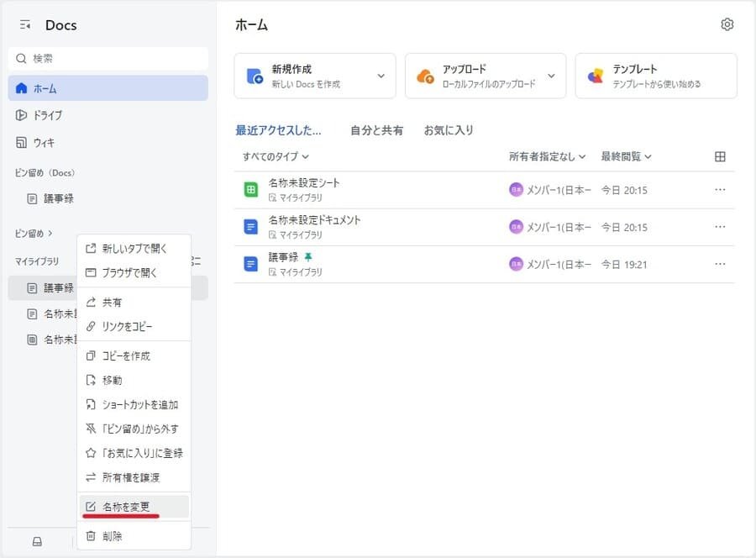The width and height of the screenshot is (756, 558).
Task: Collapse the Docs sidebar using top-left icon
Action: pyautogui.click(x=25, y=25)
